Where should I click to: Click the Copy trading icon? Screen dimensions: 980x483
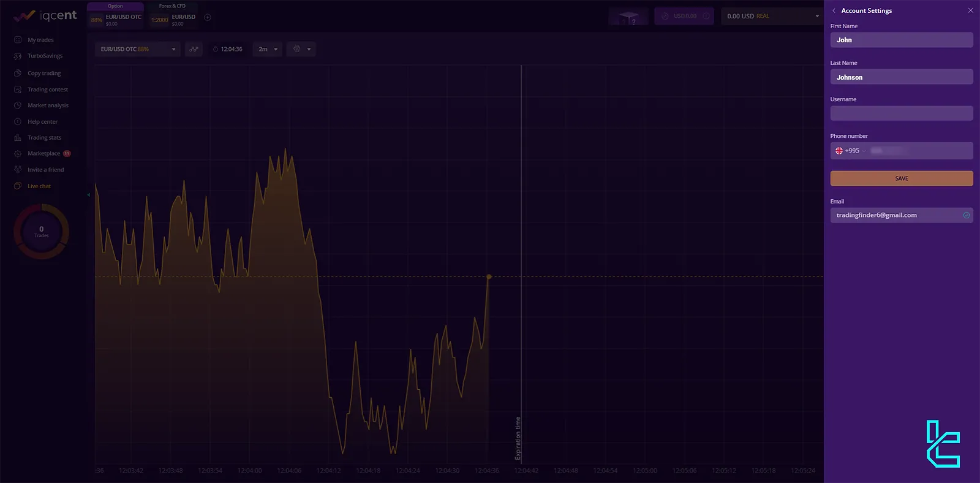[x=18, y=73]
